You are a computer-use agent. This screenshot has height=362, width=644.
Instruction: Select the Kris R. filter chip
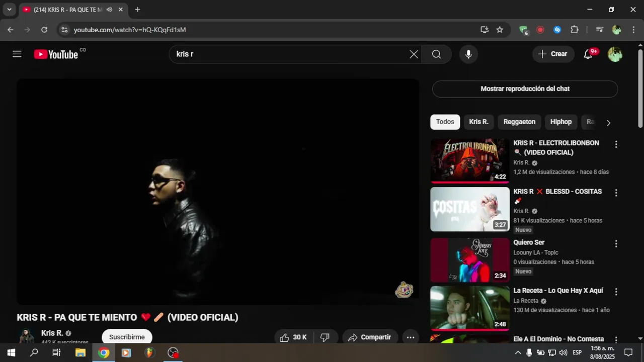click(478, 122)
